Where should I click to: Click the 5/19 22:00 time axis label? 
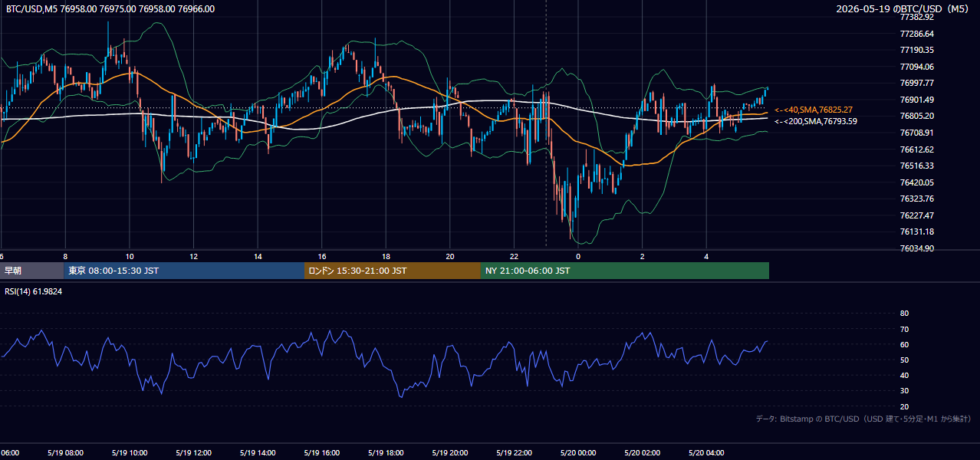point(513,453)
